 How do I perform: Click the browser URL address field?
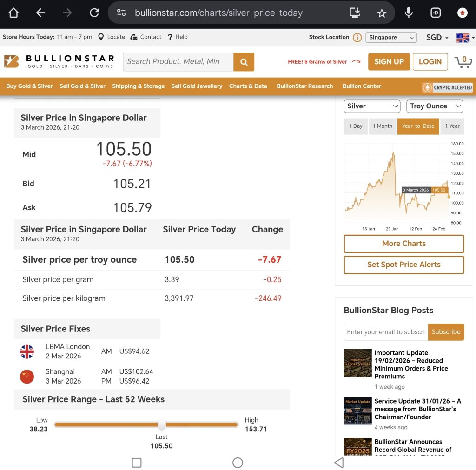(x=218, y=13)
